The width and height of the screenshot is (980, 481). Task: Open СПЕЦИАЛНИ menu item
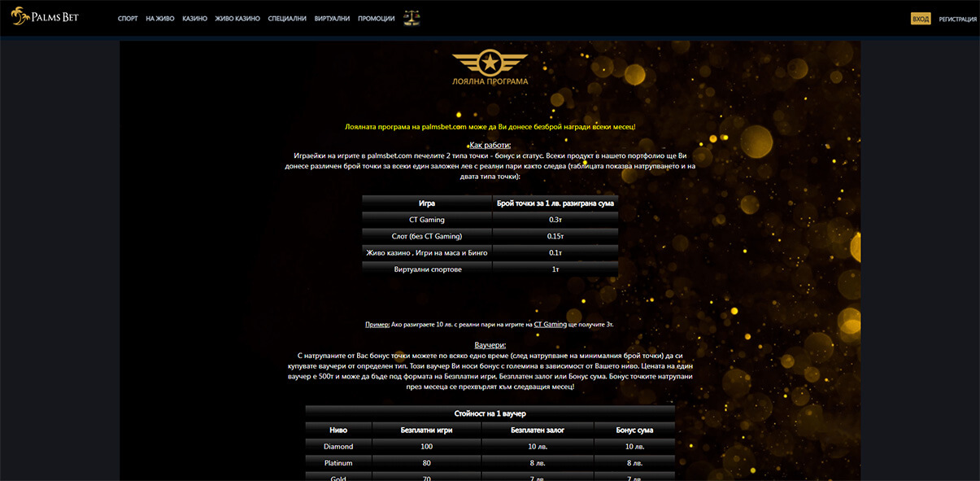tap(287, 18)
